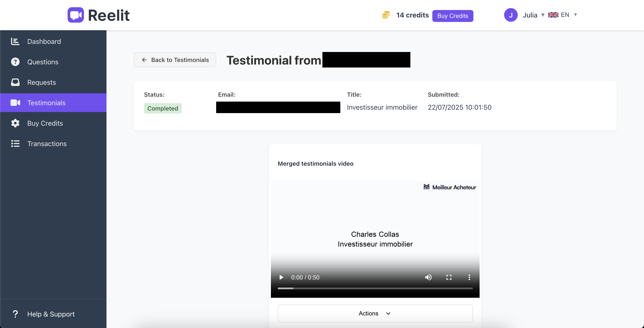The height and width of the screenshot is (328, 644).
Task: Click the video progress bar
Action: click(375, 289)
